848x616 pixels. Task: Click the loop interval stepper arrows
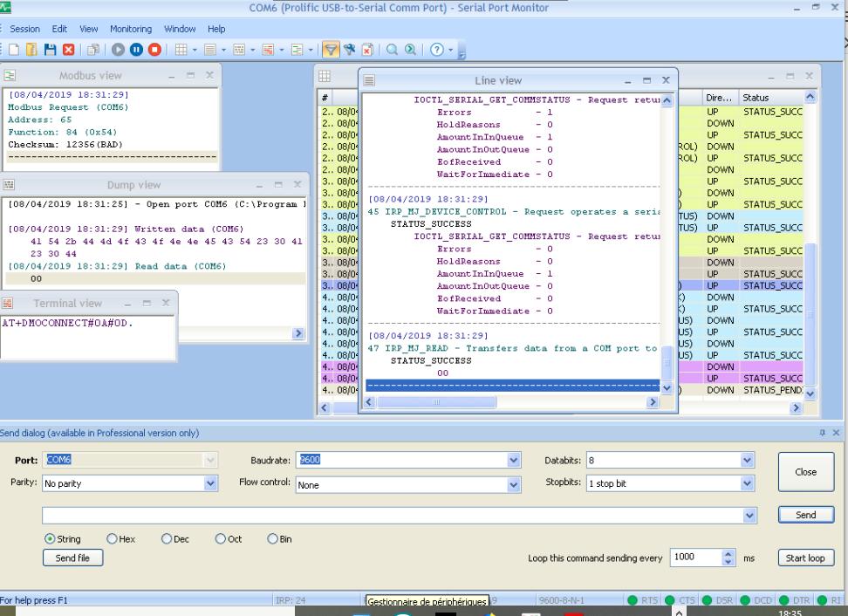pos(728,558)
